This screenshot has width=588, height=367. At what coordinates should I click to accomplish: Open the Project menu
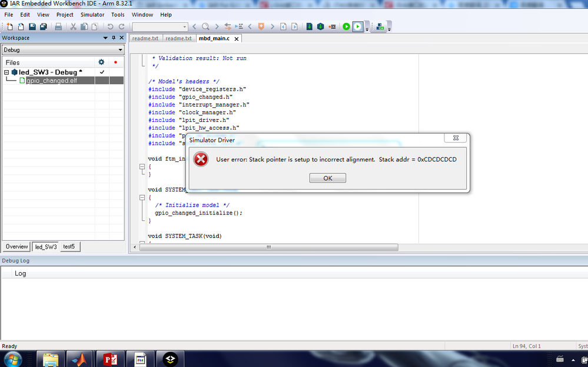[x=65, y=15]
